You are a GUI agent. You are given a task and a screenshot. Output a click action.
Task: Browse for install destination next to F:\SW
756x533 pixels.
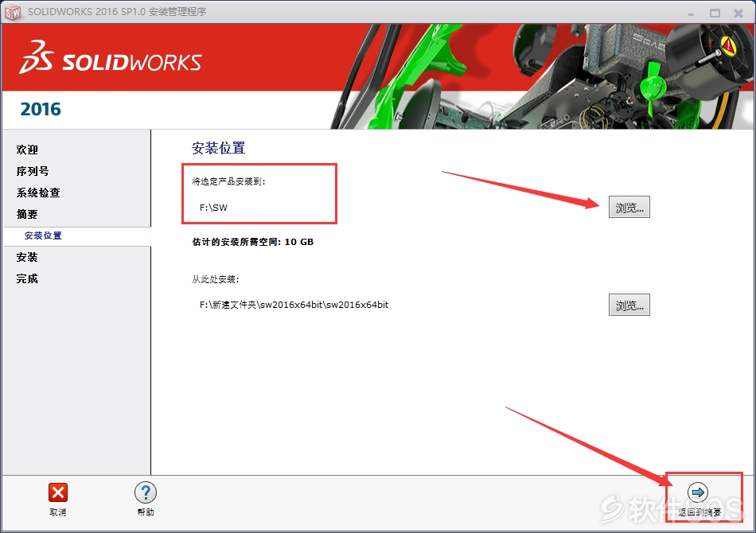click(629, 207)
